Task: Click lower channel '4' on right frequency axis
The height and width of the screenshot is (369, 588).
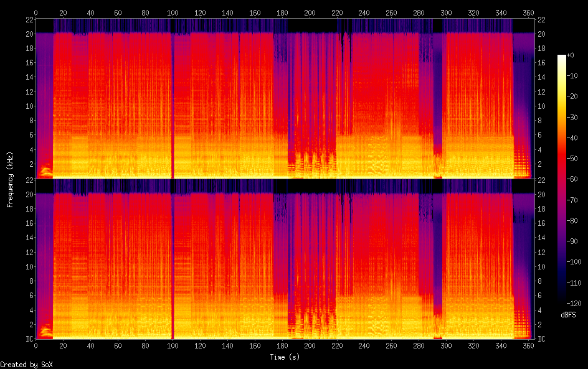Action: [539, 310]
